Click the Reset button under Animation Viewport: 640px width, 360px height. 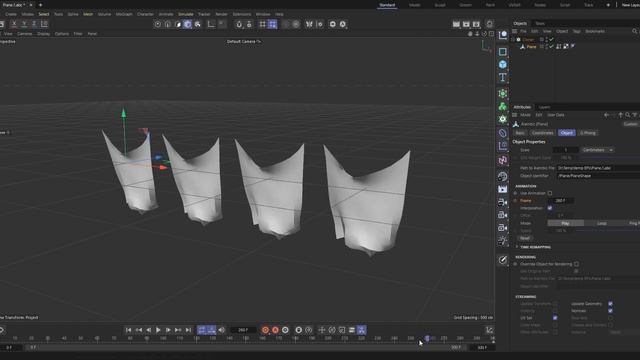point(525,238)
